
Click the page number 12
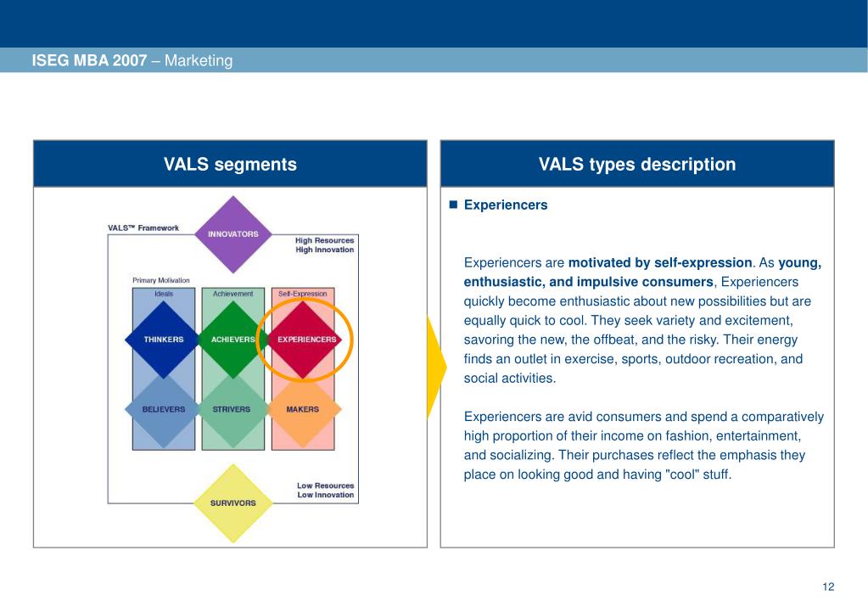point(828,587)
